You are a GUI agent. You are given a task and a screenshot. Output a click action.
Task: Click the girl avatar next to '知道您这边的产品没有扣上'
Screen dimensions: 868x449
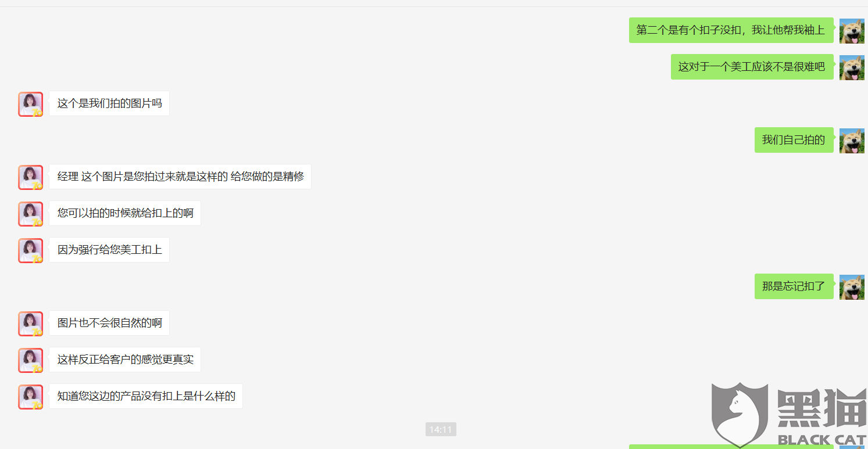(30, 397)
